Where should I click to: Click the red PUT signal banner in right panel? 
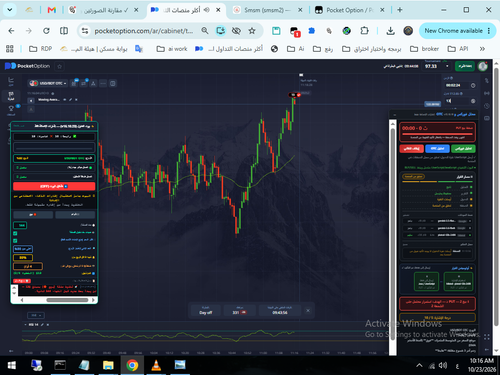[x=437, y=304]
